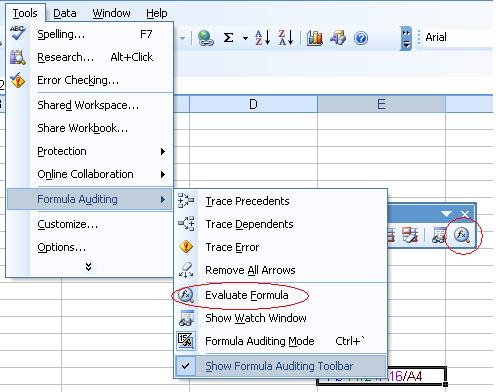Open Microsoft Excel Help question icon
Image resolution: width=496 pixels, height=392 pixels.
click(x=361, y=38)
